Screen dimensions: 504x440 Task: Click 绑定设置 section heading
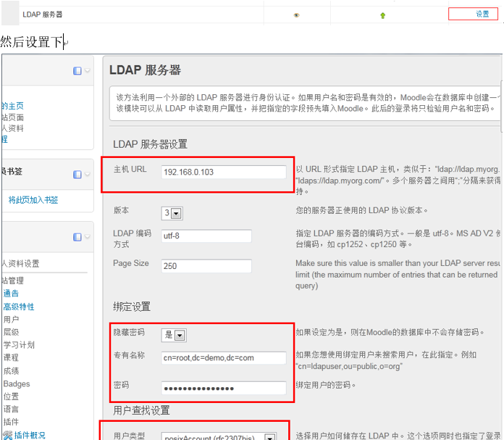point(132,307)
